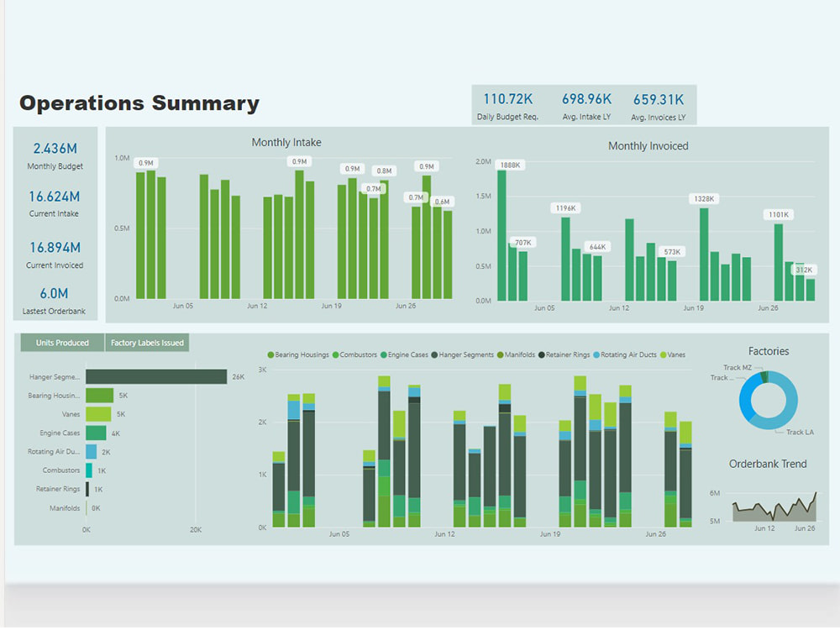Click the Track MZ donut label
Image resolution: width=840 pixels, height=630 pixels.
(x=738, y=368)
